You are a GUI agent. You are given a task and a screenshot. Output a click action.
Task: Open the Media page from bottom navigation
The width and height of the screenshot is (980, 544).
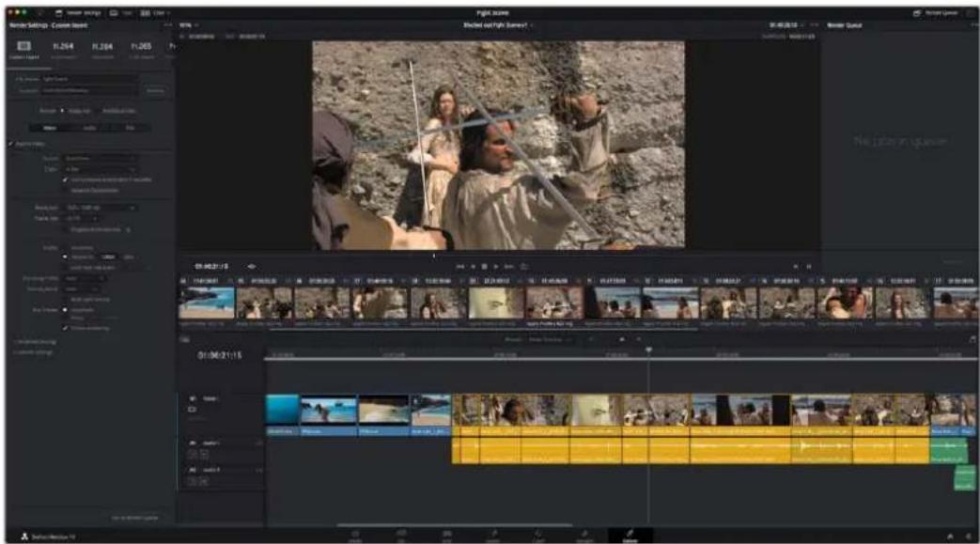(355, 536)
